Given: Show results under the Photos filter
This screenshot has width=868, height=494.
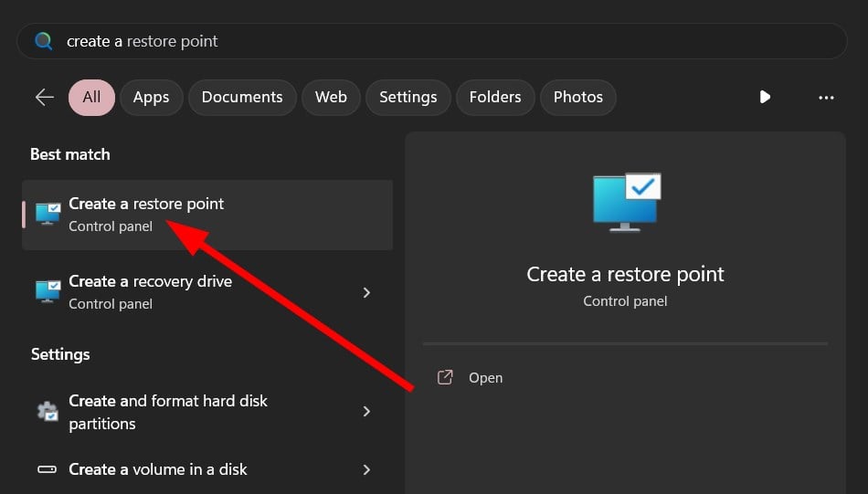Looking at the screenshot, I should (x=577, y=97).
